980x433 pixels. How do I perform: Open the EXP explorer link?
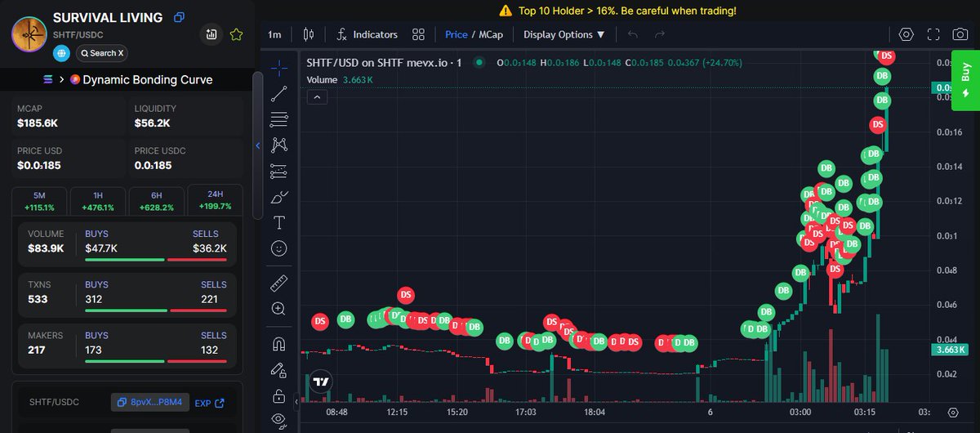pyautogui.click(x=209, y=403)
